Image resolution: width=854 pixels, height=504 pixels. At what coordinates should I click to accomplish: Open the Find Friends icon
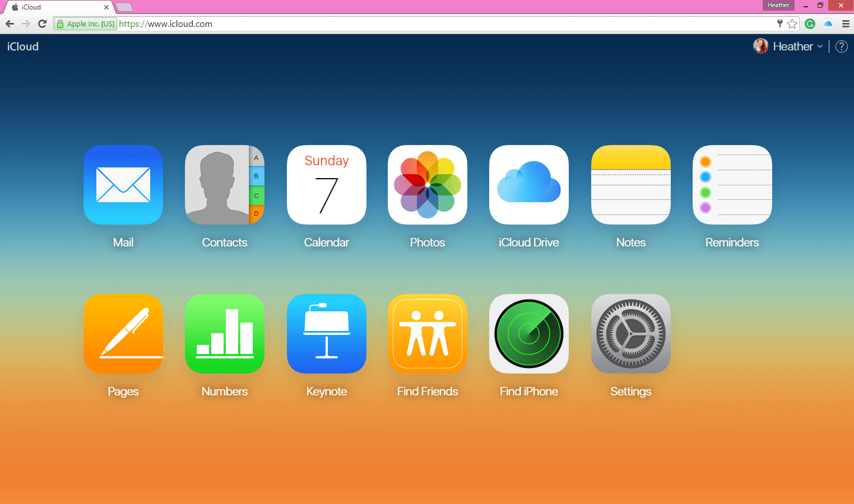tap(428, 334)
